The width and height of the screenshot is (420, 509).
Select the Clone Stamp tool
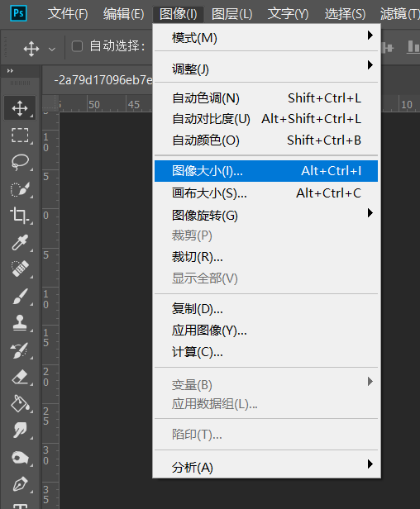point(20,323)
